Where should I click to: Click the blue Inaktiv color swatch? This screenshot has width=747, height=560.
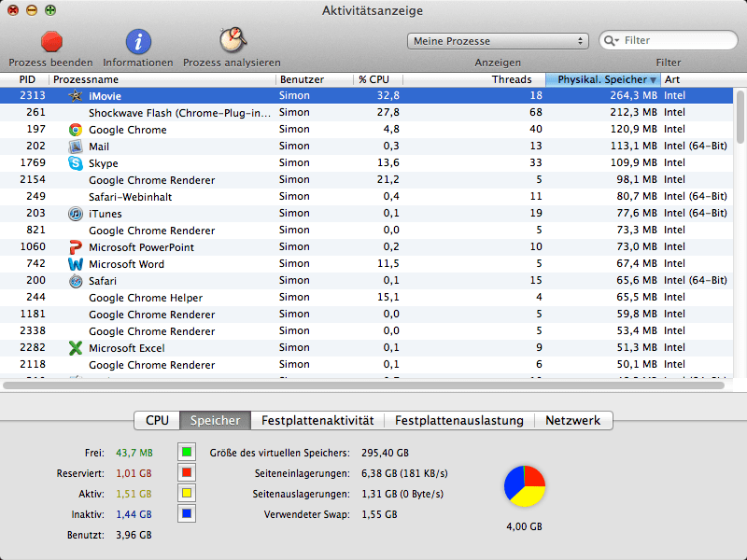187,513
